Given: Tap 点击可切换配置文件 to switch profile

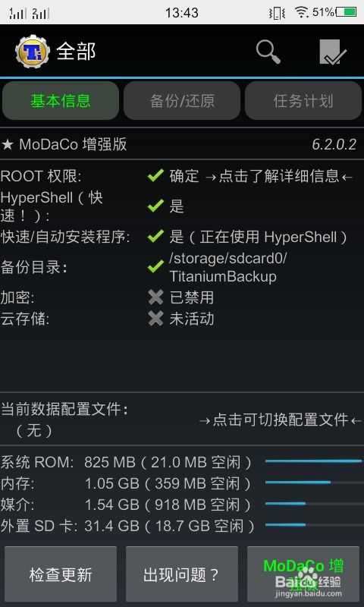Looking at the screenshot, I should [x=281, y=420].
